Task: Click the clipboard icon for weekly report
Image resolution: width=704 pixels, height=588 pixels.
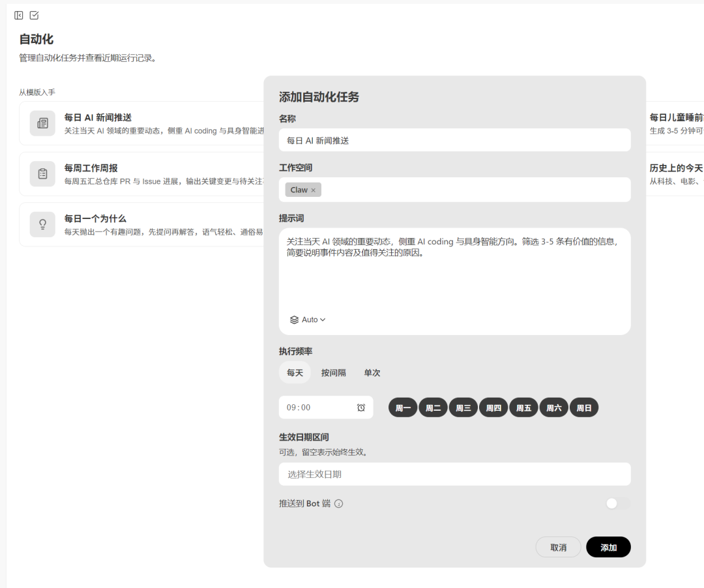Action: point(42,174)
